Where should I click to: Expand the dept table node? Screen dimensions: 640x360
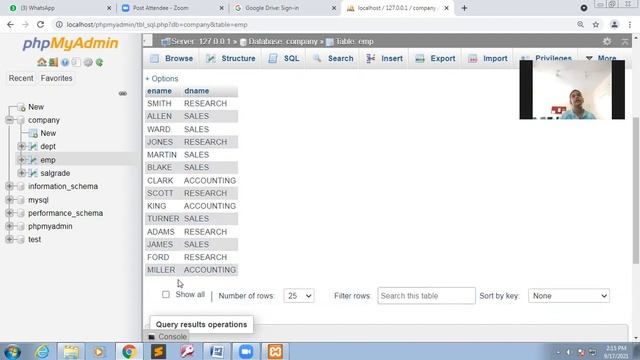click(x=21, y=146)
